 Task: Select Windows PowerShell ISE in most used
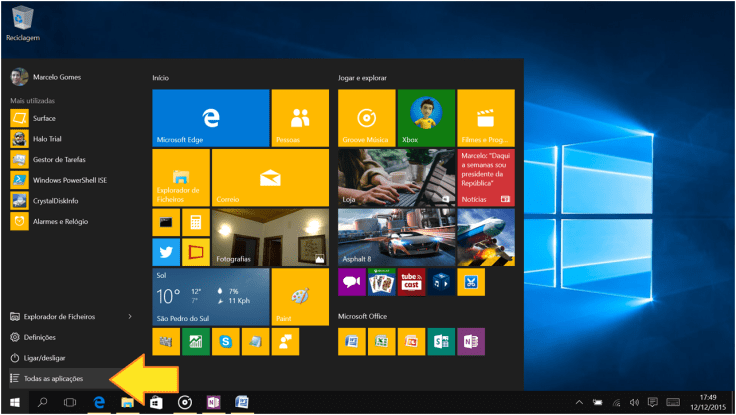tap(67, 180)
